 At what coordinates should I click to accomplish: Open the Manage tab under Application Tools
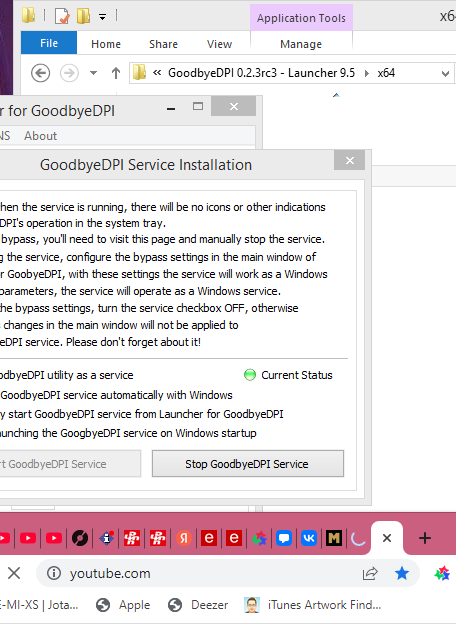pos(301,44)
